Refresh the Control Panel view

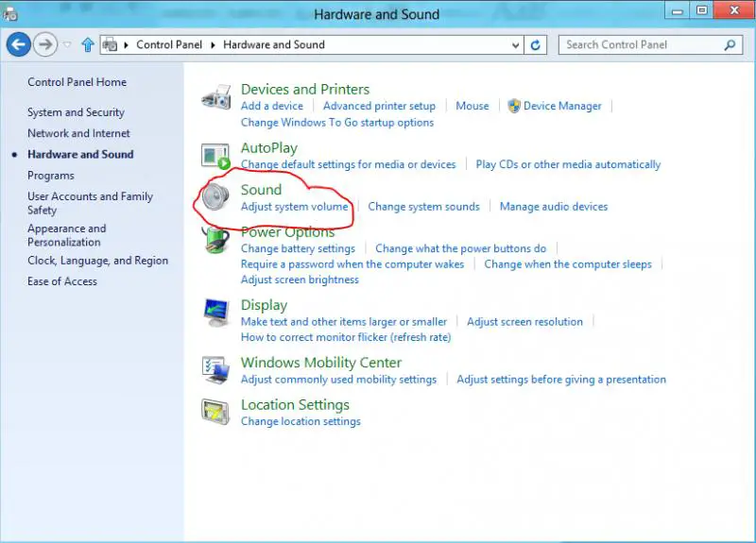[535, 44]
